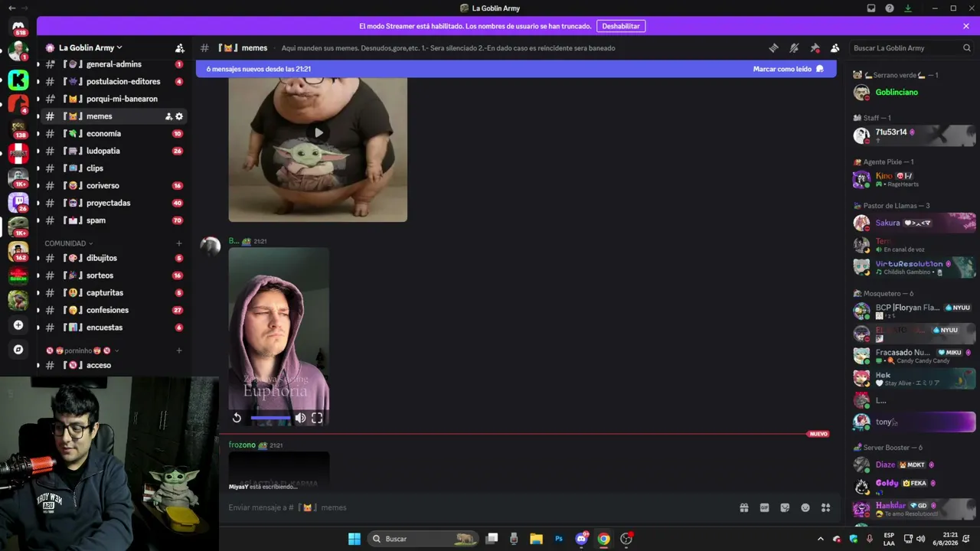This screenshot has height=551, width=980.
Task: Open the emoji picker
Action: 805,507
